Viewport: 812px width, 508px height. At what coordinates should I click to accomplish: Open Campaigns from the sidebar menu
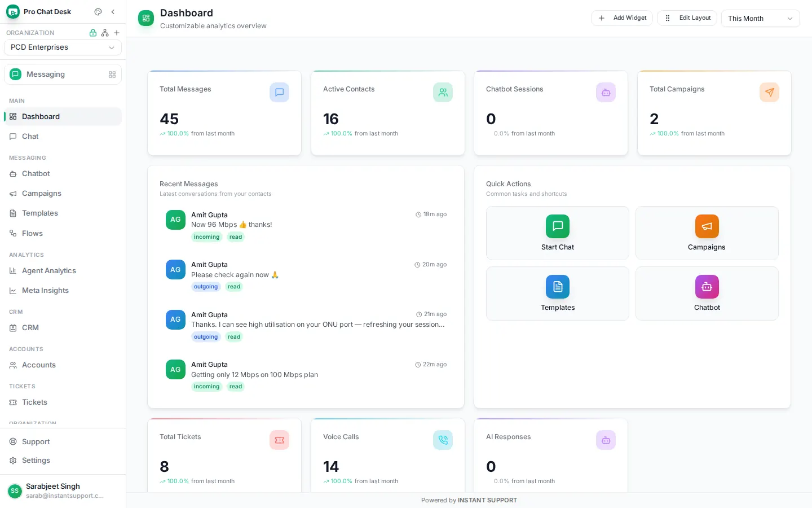click(x=63, y=194)
